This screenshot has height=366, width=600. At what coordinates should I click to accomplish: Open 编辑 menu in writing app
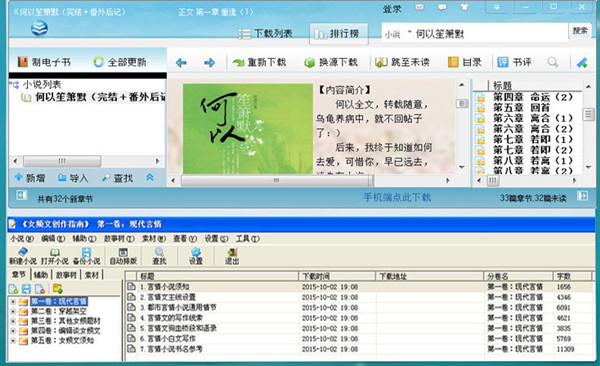(x=53, y=239)
